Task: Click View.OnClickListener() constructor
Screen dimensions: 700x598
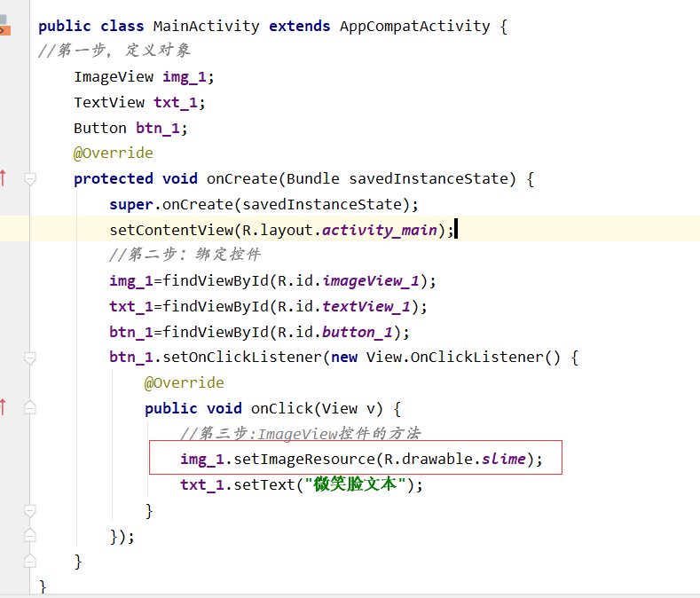Action: coord(463,358)
